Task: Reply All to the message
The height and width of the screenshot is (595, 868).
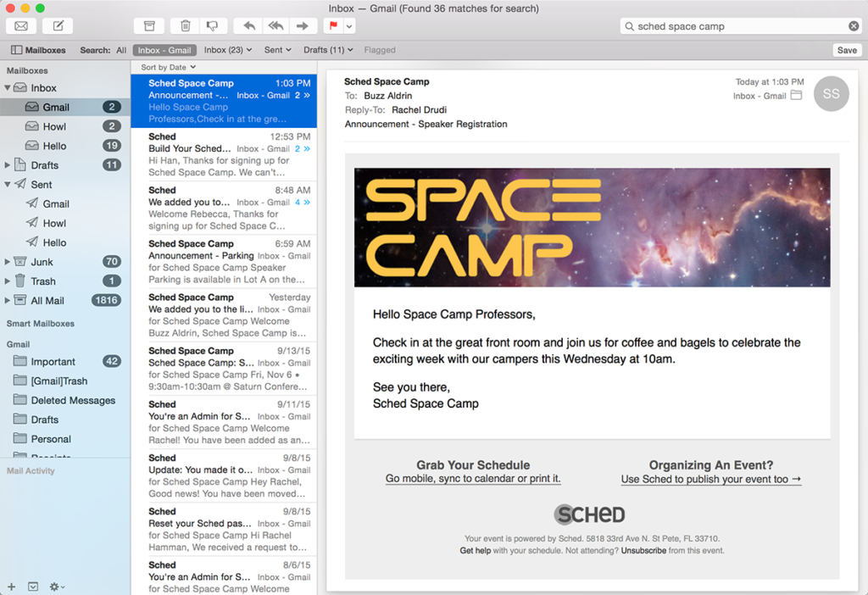Action: 275,26
